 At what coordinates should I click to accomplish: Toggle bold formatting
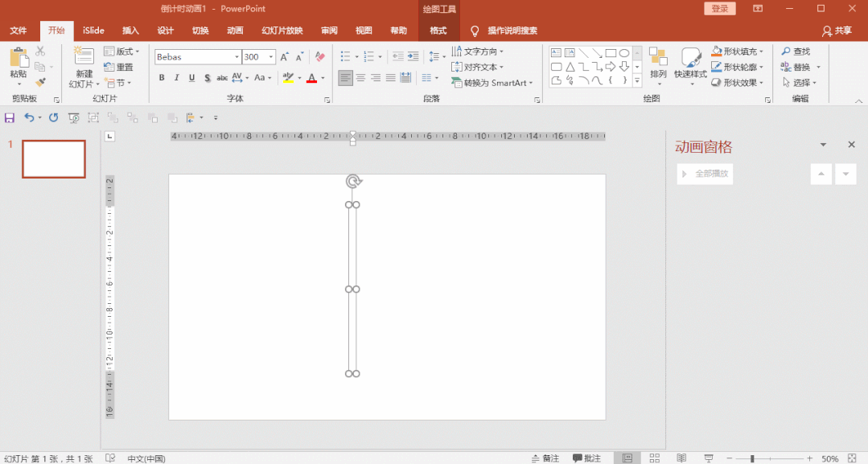[x=162, y=77]
